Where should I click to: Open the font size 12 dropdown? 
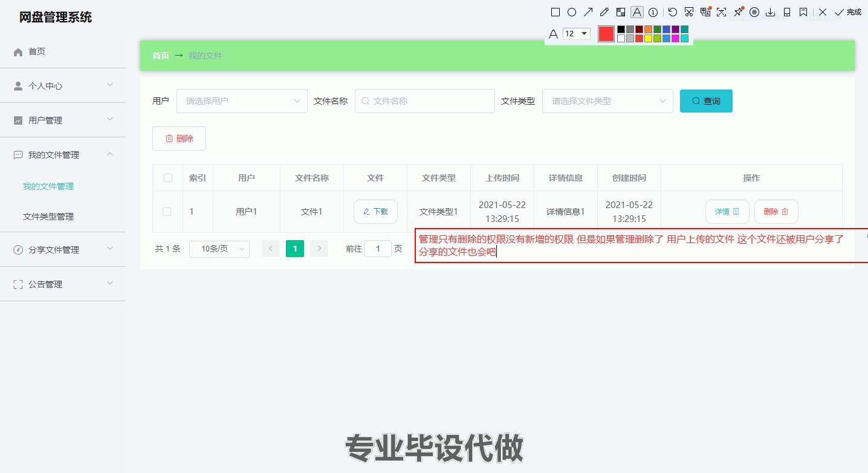pyautogui.click(x=577, y=34)
